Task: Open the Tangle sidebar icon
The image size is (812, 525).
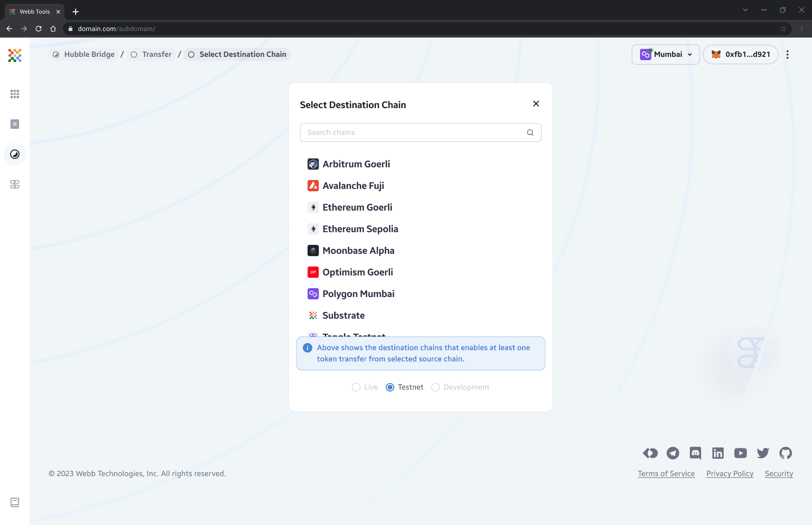Action: (x=15, y=184)
